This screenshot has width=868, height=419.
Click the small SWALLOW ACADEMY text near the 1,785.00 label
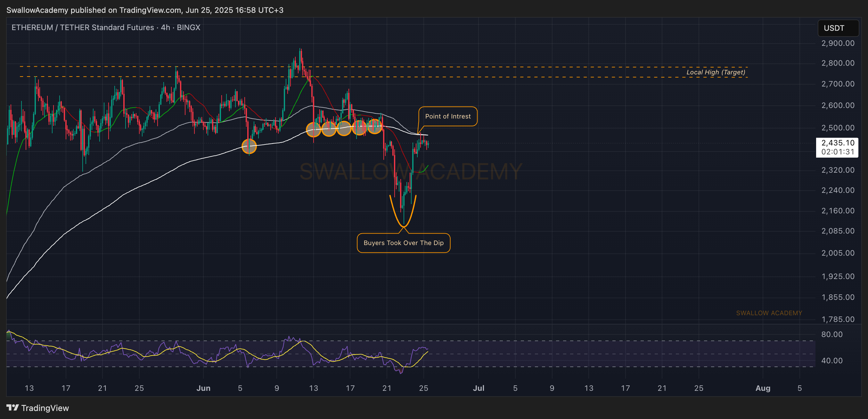(769, 313)
